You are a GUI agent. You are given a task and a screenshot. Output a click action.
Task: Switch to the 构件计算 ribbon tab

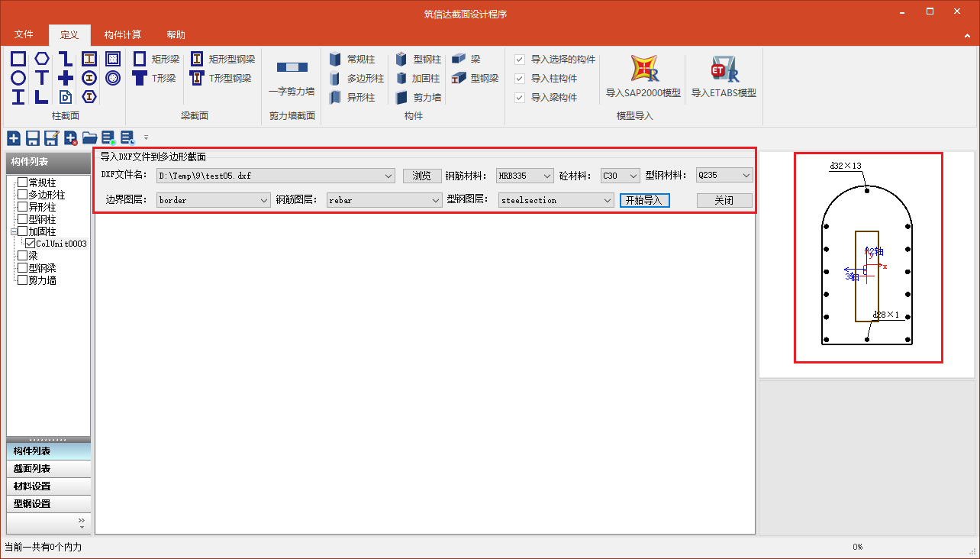click(123, 34)
